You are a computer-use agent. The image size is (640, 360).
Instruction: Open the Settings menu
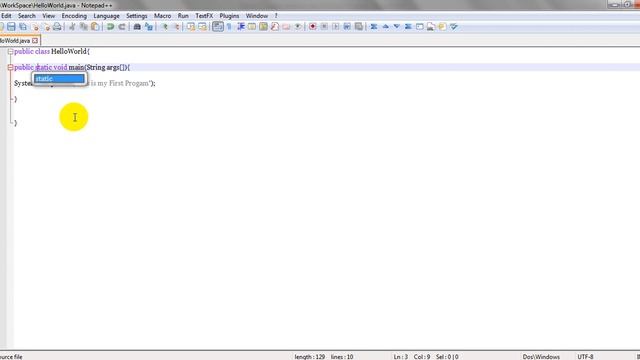[137, 16]
